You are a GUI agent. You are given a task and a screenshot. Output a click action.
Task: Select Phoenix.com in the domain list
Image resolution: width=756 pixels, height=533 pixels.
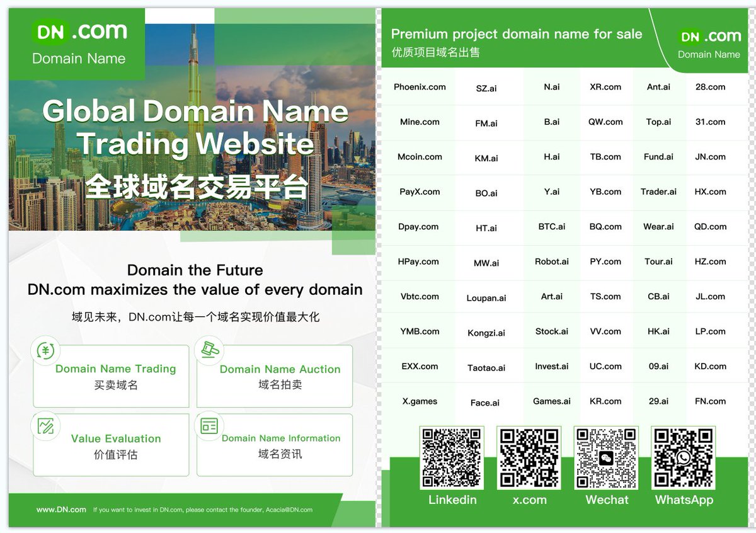coord(420,87)
